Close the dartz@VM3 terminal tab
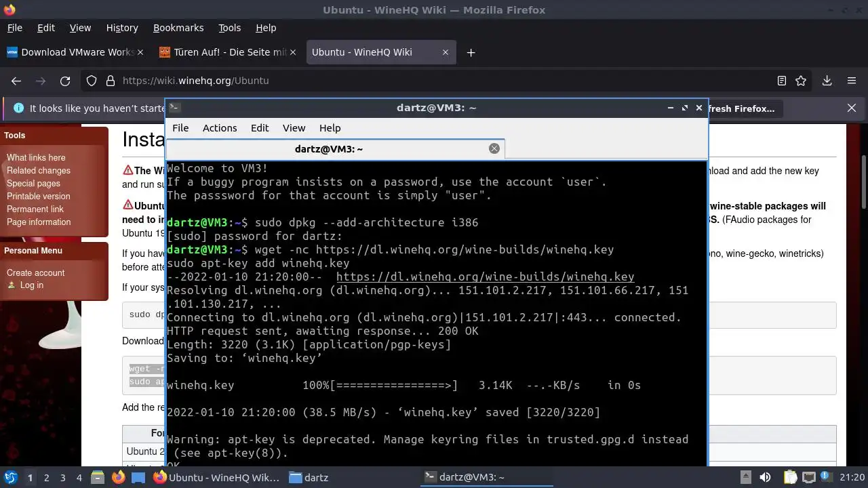The width and height of the screenshot is (868, 488). pyautogui.click(x=494, y=148)
